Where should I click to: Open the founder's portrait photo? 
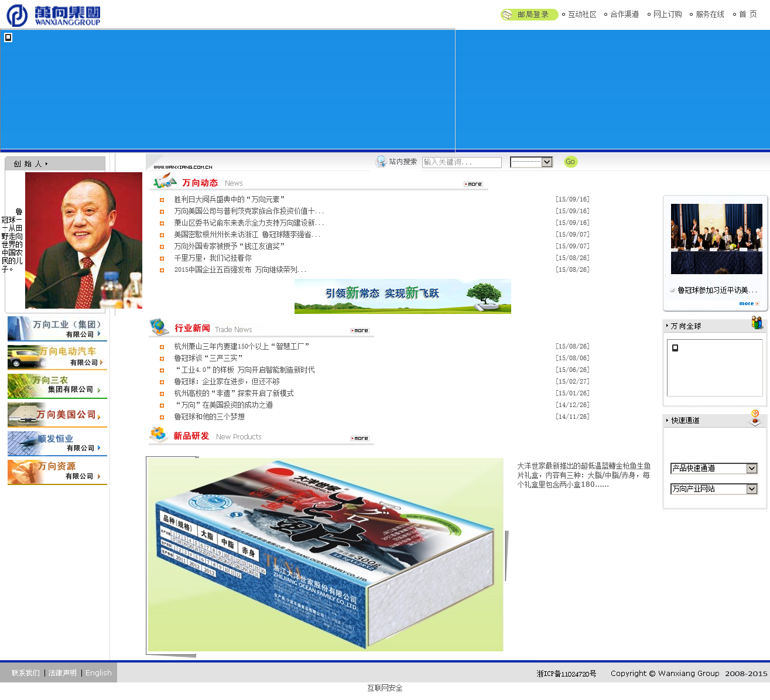84,240
